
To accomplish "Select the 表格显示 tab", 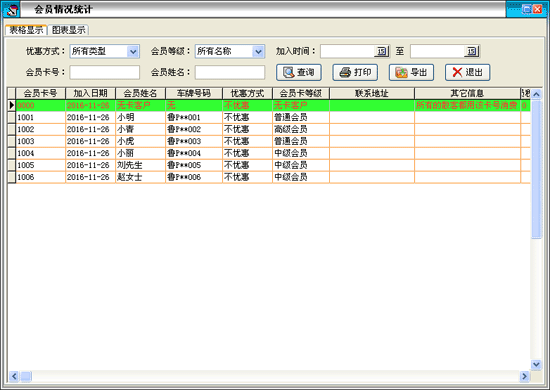I will (26, 30).
